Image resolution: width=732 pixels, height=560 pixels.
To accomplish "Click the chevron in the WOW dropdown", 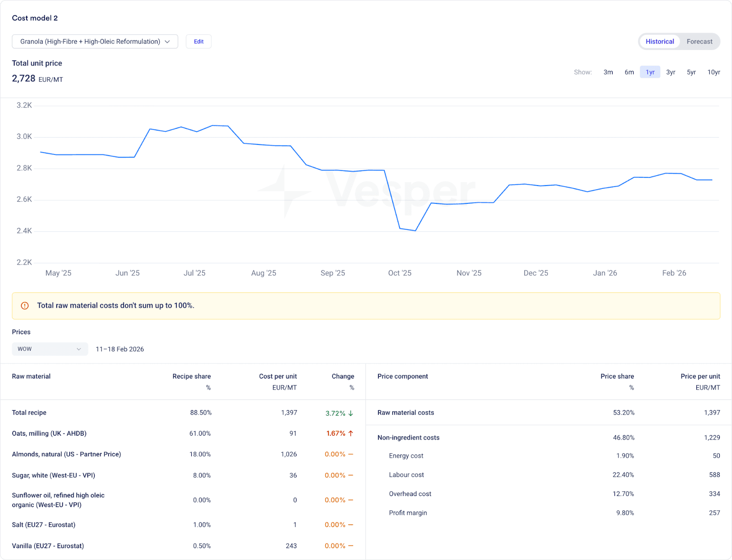I will [79, 349].
